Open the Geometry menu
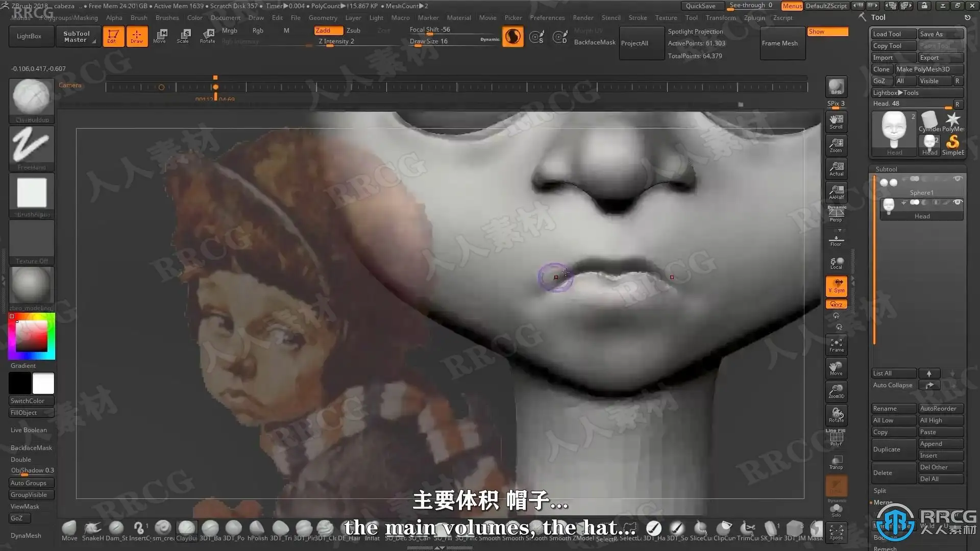Viewport: 980px width, 551px height. tap(323, 17)
